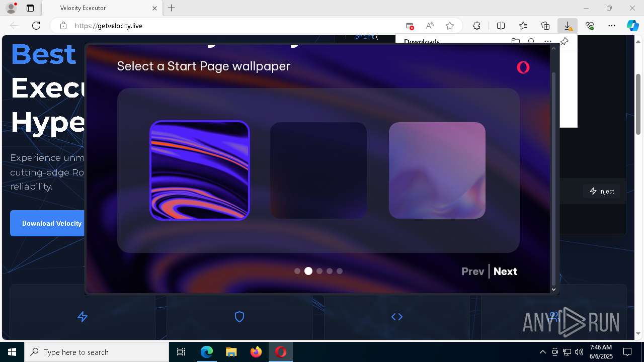The image size is (644, 362).
Task: Open the volume control tray icon
Action: 579,352
